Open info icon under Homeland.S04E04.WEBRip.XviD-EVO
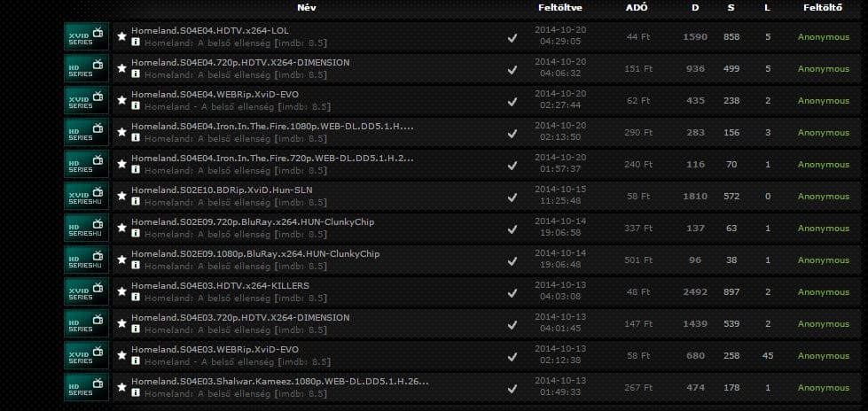868x411 pixels. pos(136,106)
